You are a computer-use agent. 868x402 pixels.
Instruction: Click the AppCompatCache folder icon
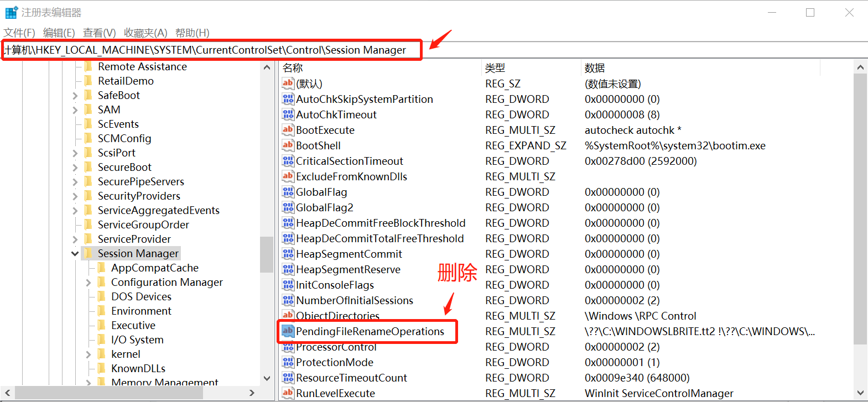[101, 268]
